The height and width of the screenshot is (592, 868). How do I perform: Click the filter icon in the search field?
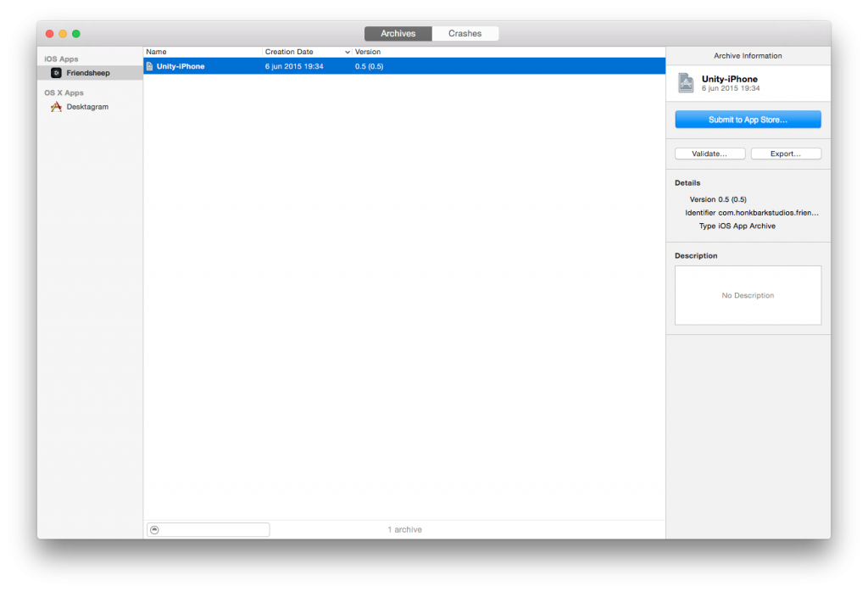pyautogui.click(x=154, y=529)
